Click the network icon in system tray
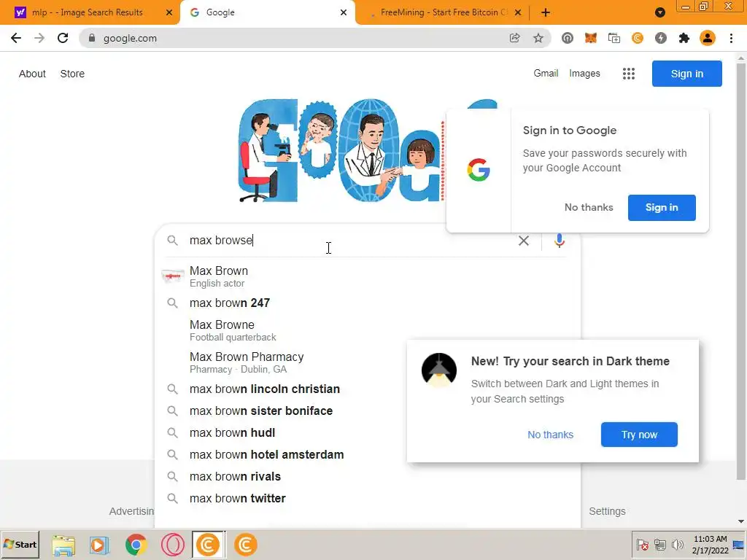The width and height of the screenshot is (747, 560). (x=659, y=544)
